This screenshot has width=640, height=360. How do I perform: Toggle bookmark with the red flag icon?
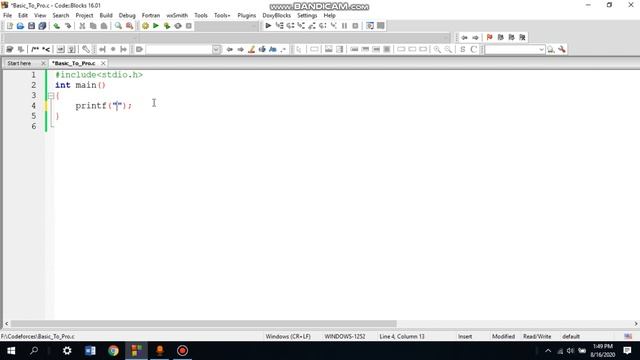tap(489, 37)
